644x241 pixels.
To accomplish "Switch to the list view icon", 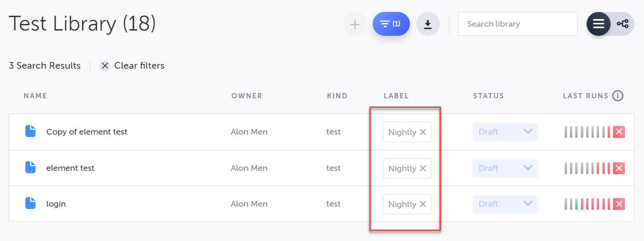I will [x=599, y=24].
